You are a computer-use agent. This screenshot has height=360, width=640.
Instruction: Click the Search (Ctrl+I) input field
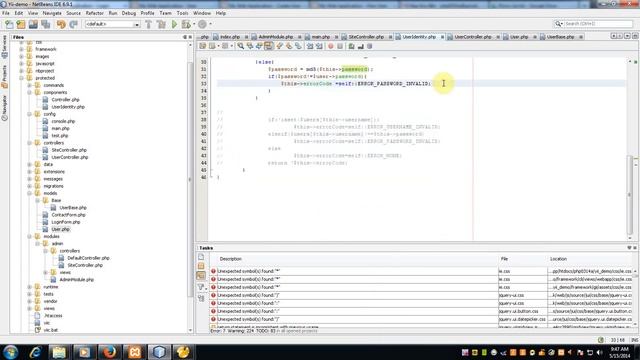598,24
